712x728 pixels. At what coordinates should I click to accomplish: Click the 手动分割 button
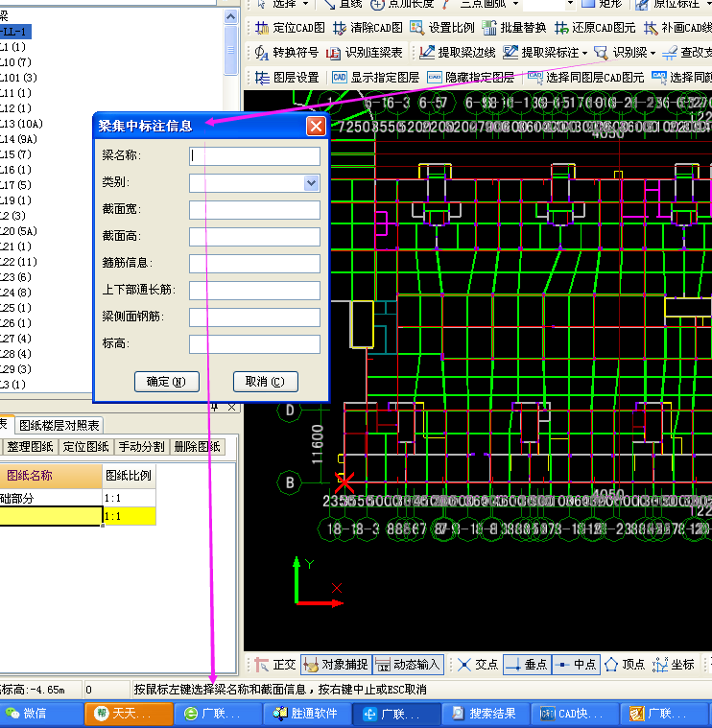(x=141, y=447)
